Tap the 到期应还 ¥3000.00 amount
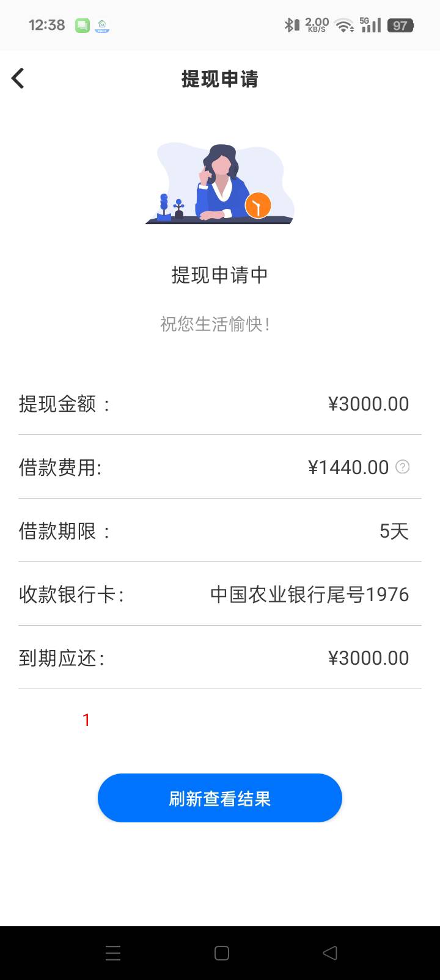This screenshot has width=440, height=980. [x=369, y=658]
